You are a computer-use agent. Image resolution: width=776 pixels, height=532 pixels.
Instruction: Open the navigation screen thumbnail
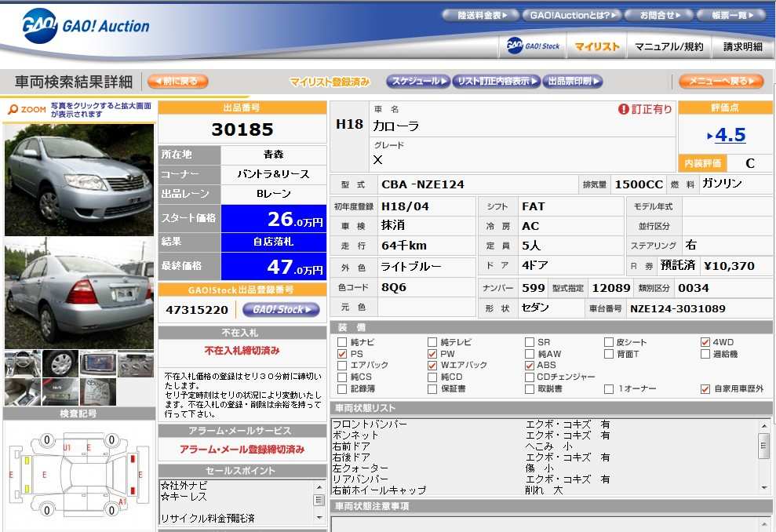tap(98, 364)
